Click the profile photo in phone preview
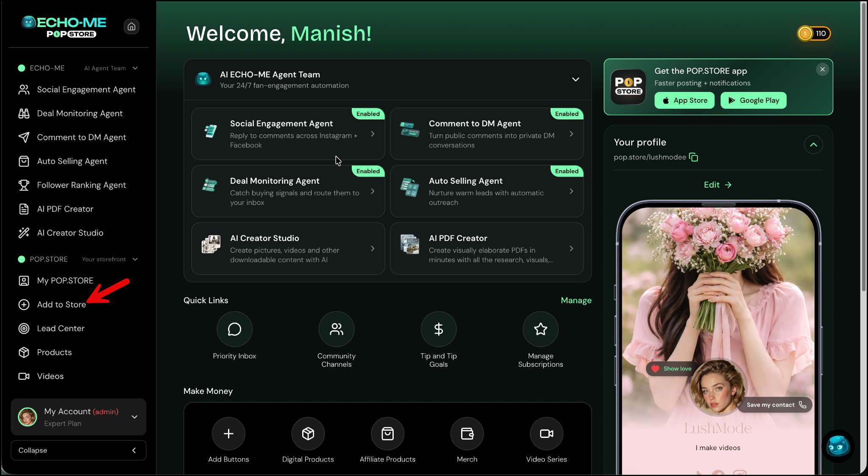This screenshot has width=868, height=476. pyautogui.click(x=718, y=387)
